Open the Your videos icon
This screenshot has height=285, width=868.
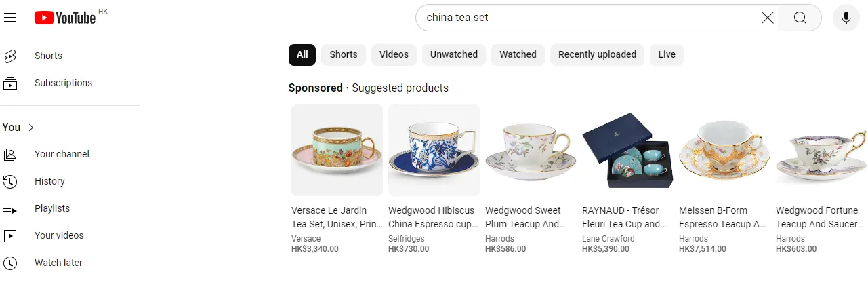[10, 235]
